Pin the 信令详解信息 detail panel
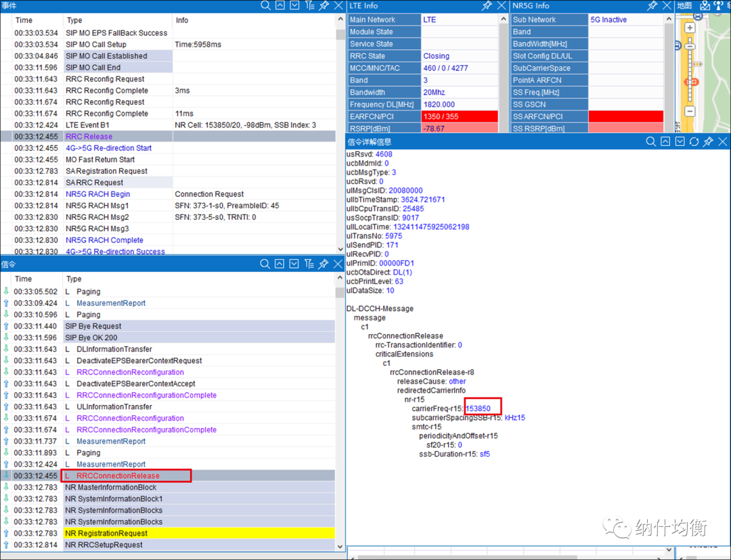Viewport: 731px width, 560px height. point(708,141)
